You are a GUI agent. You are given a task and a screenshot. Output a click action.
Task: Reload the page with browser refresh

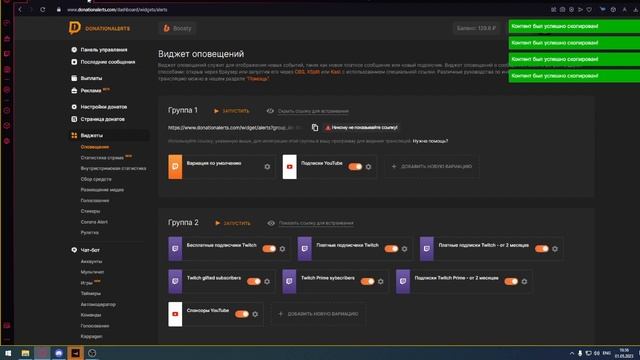43,9
